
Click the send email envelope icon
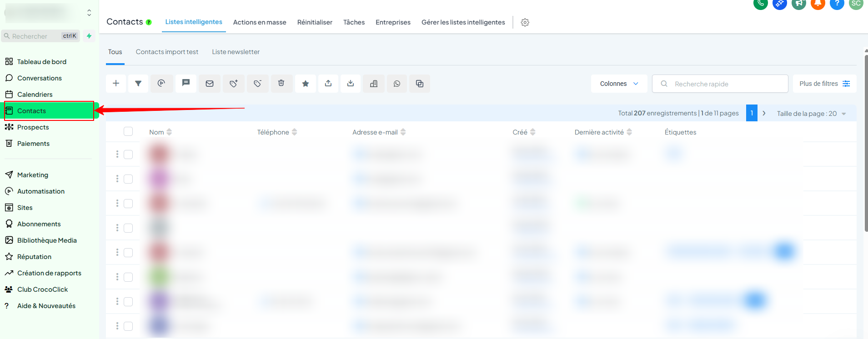point(210,84)
